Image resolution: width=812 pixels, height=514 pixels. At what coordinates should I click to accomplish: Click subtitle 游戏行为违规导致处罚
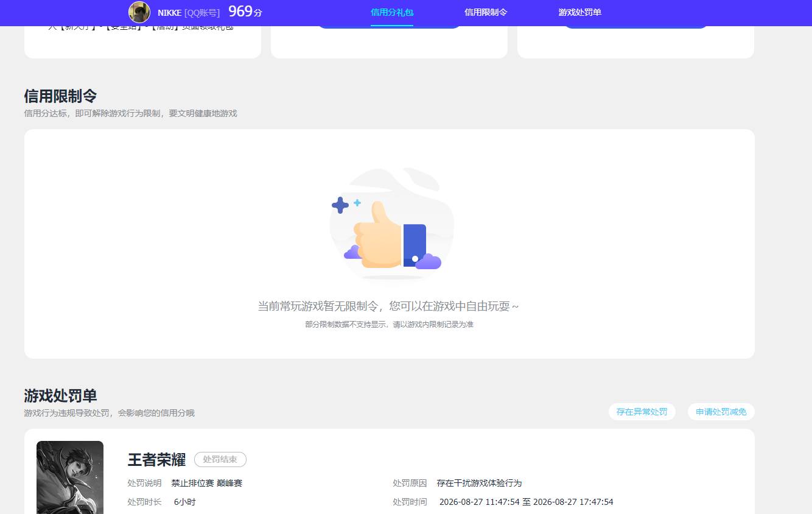pyautogui.click(x=110, y=413)
